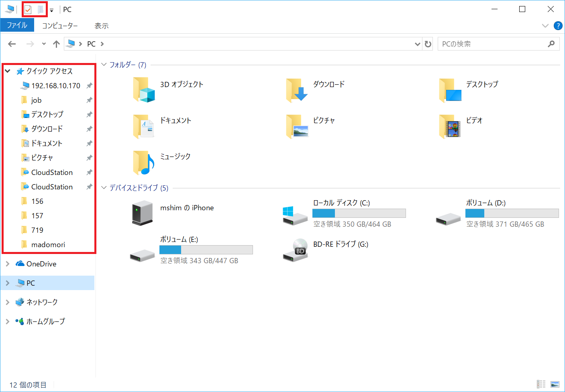Open the ファイル tab
This screenshot has width=565, height=392.
pyautogui.click(x=17, y=25)
